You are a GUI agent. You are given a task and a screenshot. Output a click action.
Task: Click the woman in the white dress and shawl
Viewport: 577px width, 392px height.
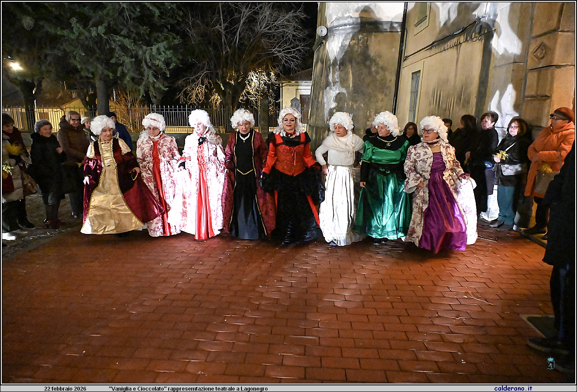click(340, 182)
